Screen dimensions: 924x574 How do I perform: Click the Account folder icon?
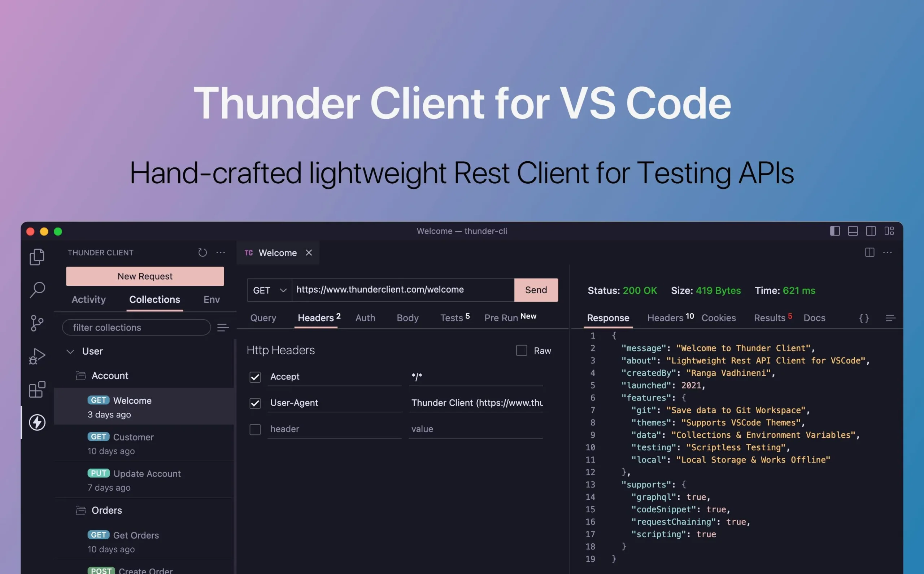pyautogui.click(x=80, y=376)
